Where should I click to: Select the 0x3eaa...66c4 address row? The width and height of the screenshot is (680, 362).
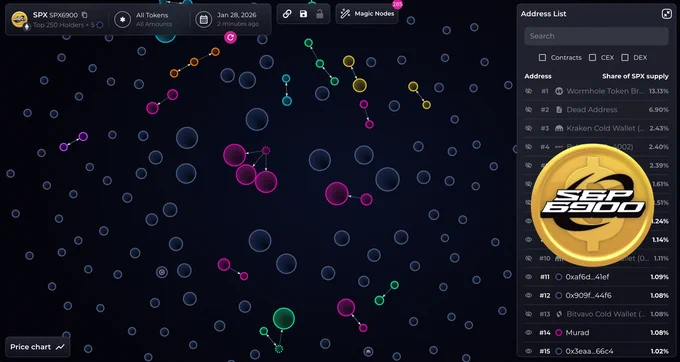pyautogui.click(x=596, y=351)
